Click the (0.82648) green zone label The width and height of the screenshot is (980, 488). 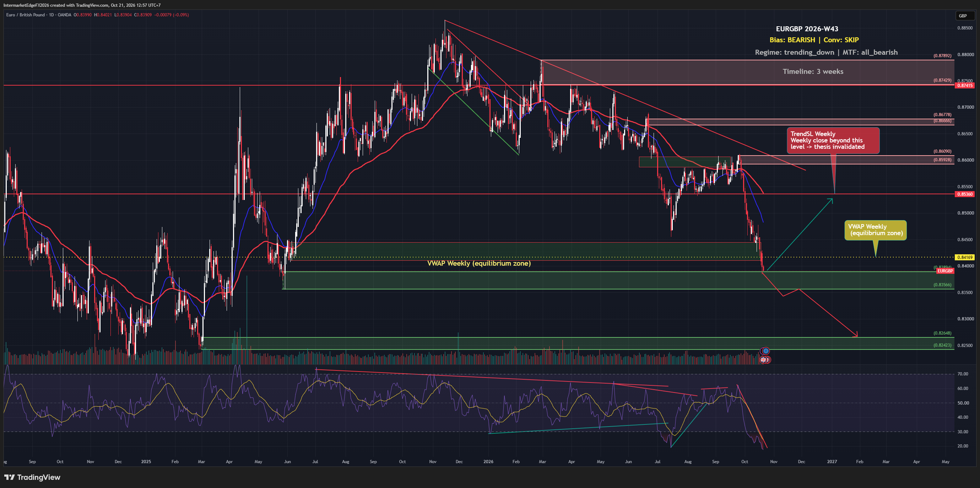tap(942, 333)
